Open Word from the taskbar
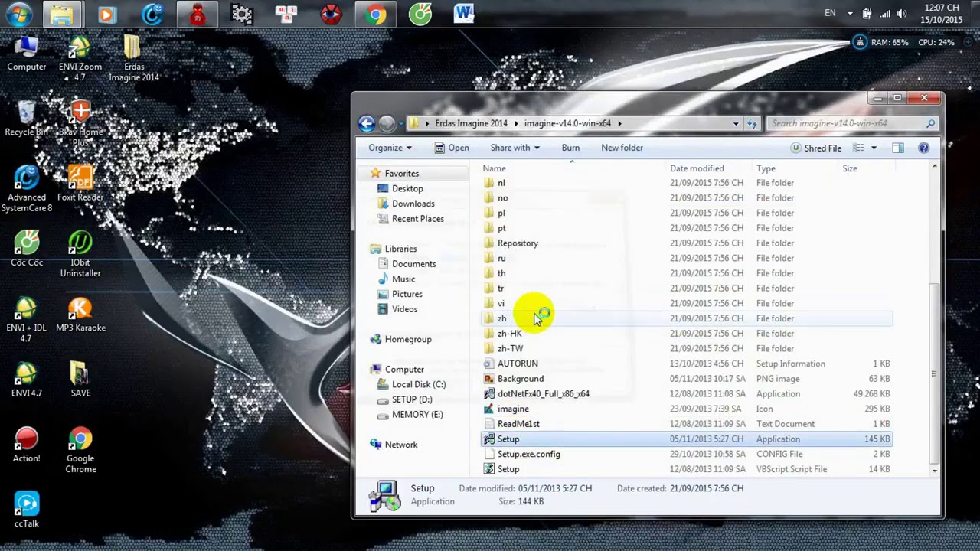Image resolution: width=980 pixels, height=551 pixels. point(463,14)
